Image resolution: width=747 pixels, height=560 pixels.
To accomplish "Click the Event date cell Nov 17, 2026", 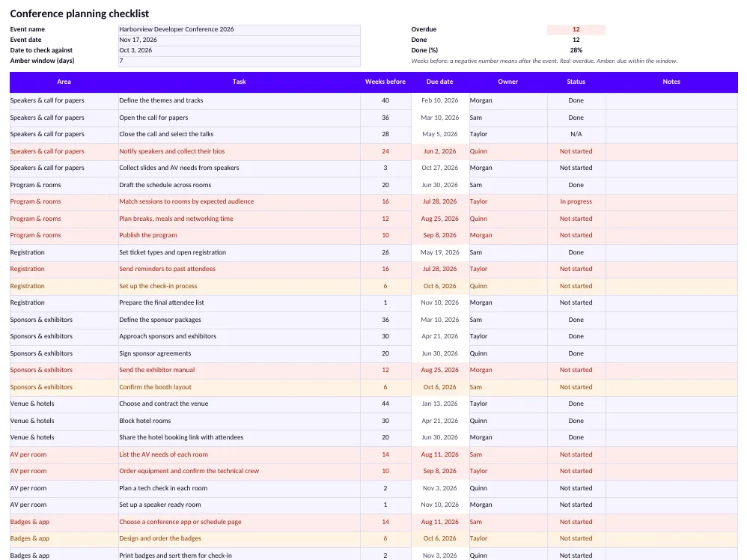I will (240, 40).
